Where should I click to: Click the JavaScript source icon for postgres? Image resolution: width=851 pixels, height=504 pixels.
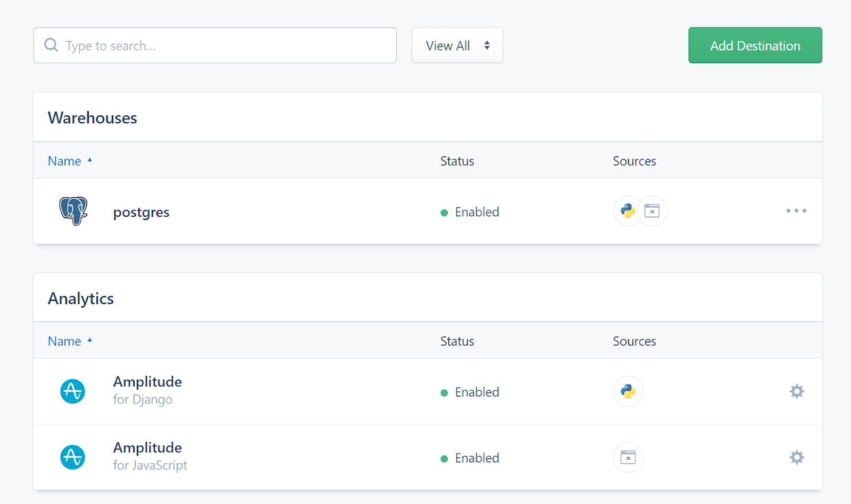pos(652,211)
